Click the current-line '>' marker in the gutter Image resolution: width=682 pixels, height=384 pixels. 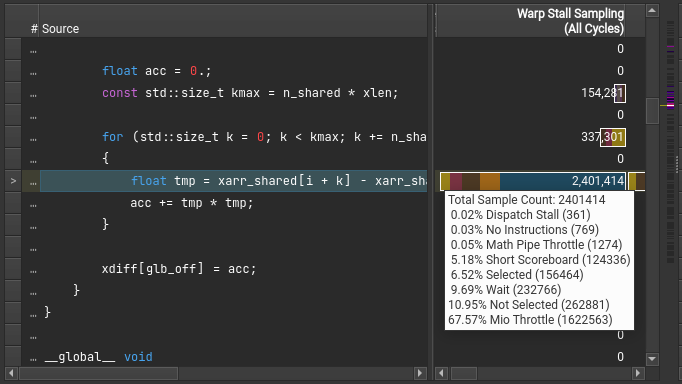(13, 181)
